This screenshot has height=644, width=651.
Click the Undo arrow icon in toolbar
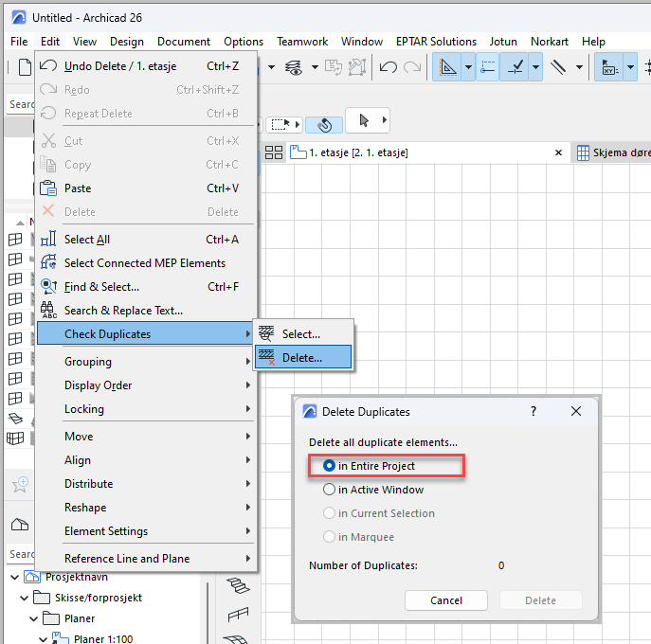389,67
